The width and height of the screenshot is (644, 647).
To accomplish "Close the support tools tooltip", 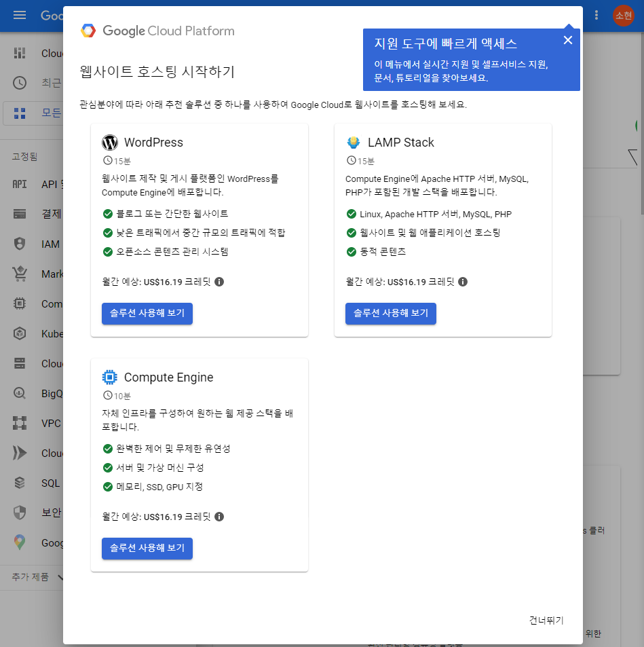I will coord(568,40).
